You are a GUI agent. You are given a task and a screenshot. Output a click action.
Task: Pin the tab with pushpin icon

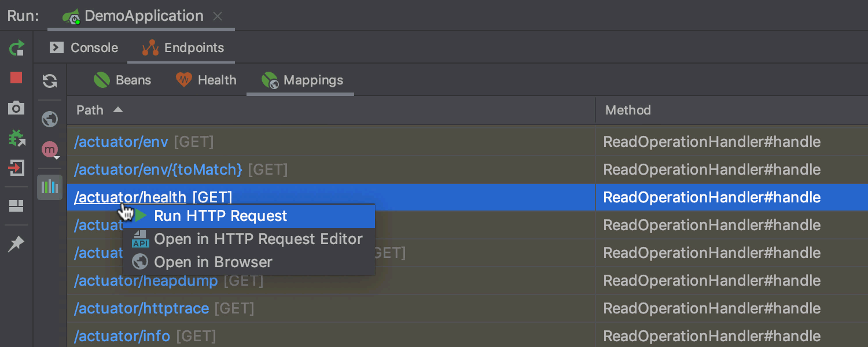tap(16, 244)
